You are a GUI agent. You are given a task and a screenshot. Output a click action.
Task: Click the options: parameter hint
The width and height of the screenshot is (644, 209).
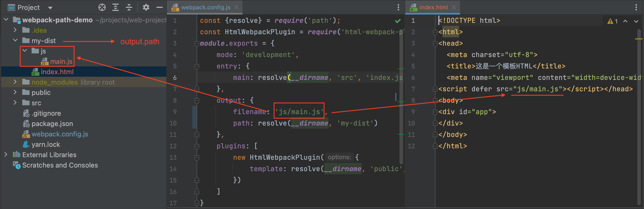pos(339,157)
